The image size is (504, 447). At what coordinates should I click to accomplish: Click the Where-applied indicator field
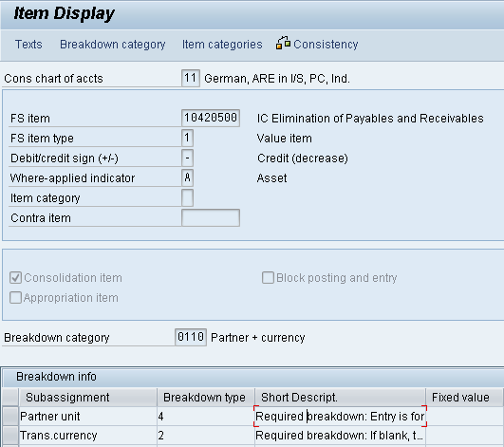[x=187, y=177]
